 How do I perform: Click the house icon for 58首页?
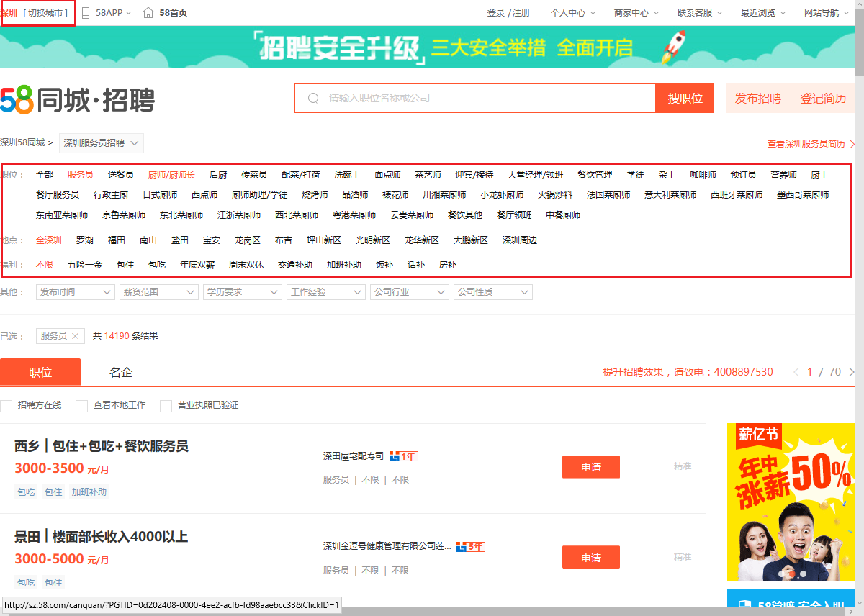point(148,13)
